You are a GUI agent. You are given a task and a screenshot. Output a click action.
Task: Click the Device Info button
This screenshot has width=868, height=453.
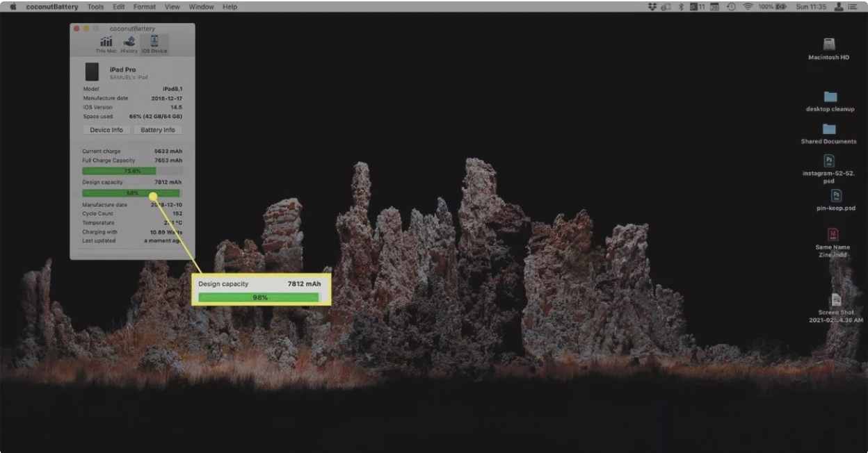click(106, 130)
